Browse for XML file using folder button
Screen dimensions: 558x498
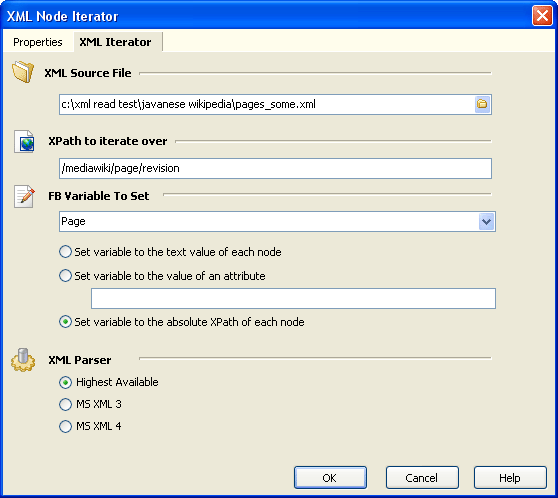pyautogui.click(x=482, y=104)
